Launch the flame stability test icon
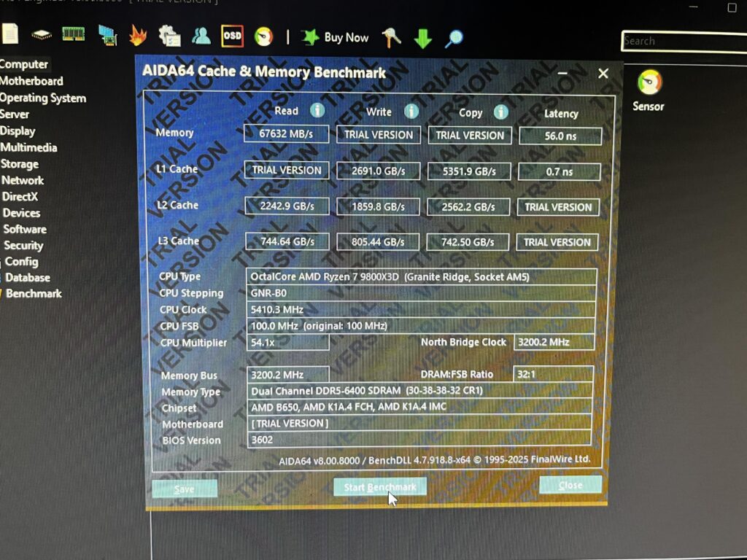Viewport: 747px width, 560px height. point(138,36)
